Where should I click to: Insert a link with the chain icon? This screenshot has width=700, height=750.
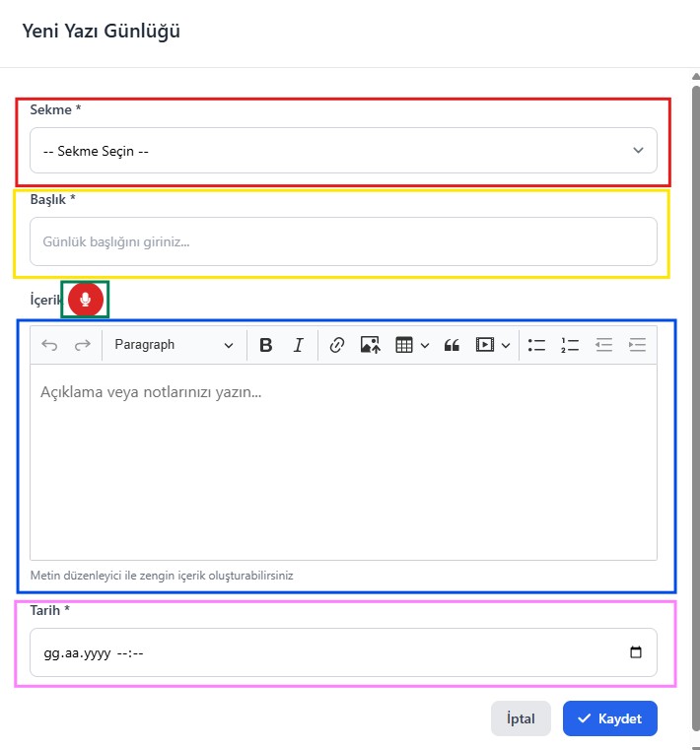click(x=336, y=345)
